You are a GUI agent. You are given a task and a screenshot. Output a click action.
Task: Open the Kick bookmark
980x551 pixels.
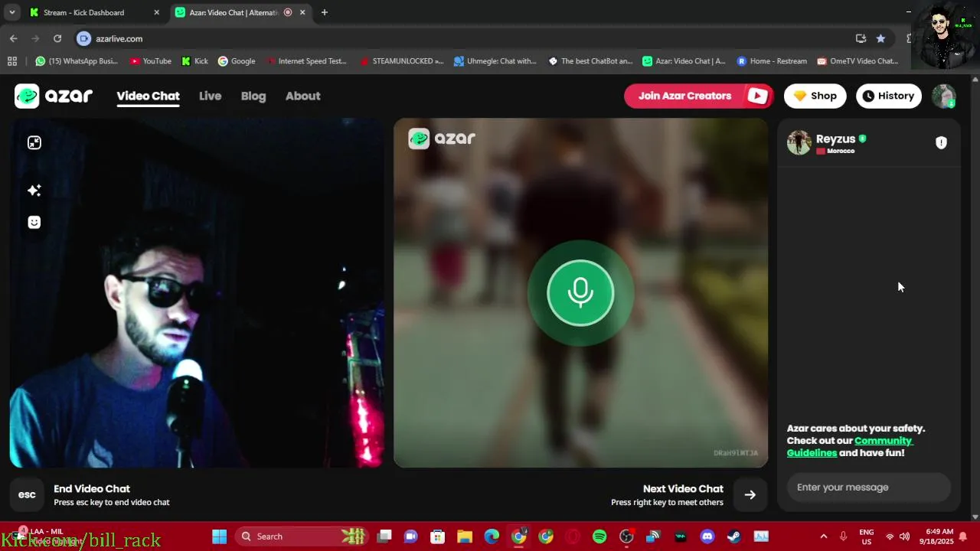194,61
